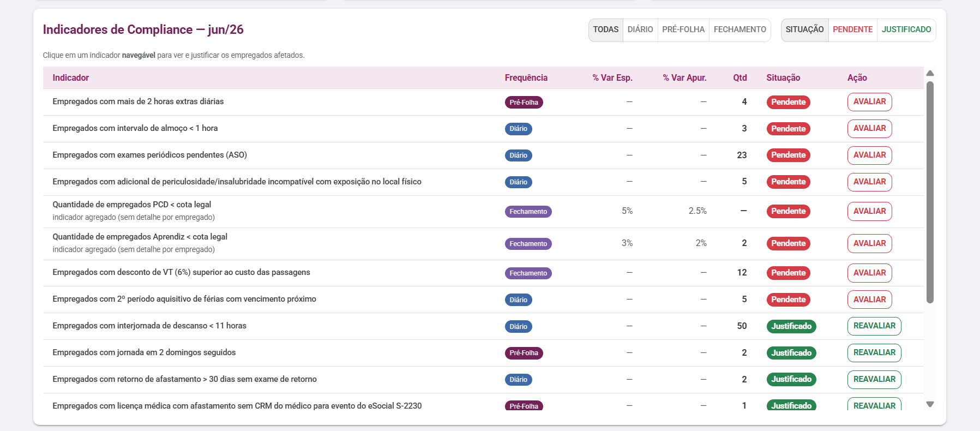
Task: Click AVALIAR for horas extras diárias indicator
Action: (870, 102)
